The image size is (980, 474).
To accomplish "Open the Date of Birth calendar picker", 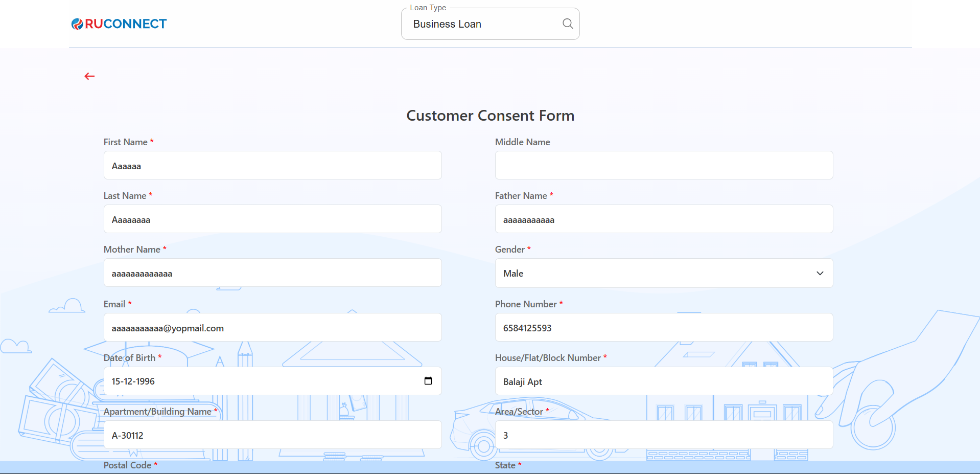I will pyautogui.click(x=428, y=381).
